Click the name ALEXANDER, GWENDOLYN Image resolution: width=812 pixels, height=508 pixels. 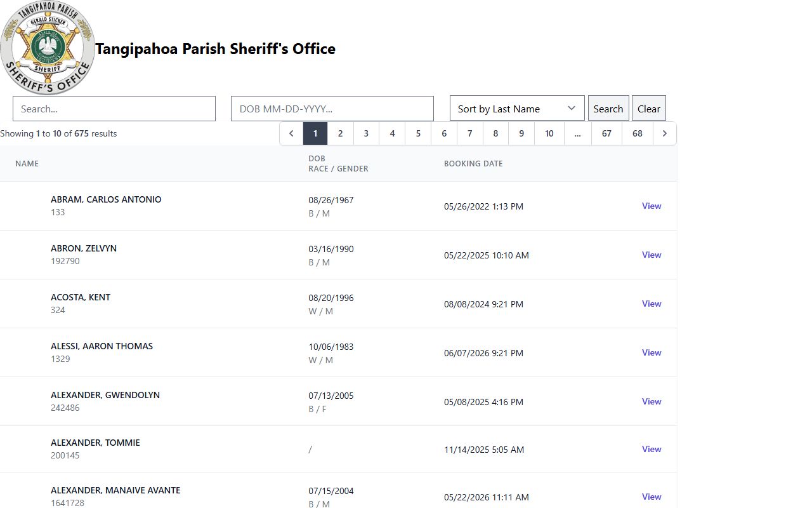(x=105, y=395)
